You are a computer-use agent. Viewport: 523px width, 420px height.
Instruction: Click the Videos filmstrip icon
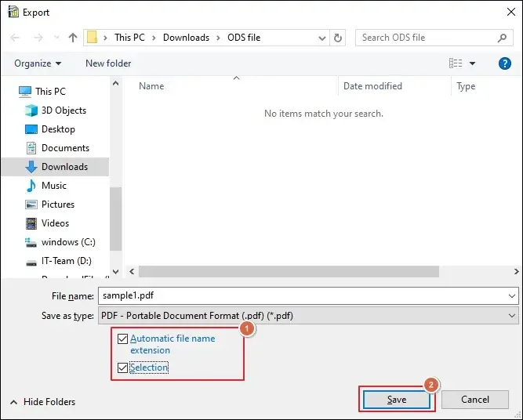pos(31,223)
